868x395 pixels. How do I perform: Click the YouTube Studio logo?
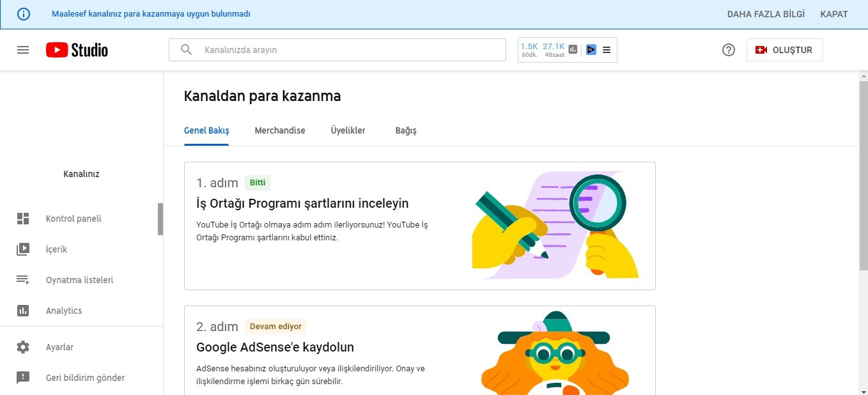77,50
